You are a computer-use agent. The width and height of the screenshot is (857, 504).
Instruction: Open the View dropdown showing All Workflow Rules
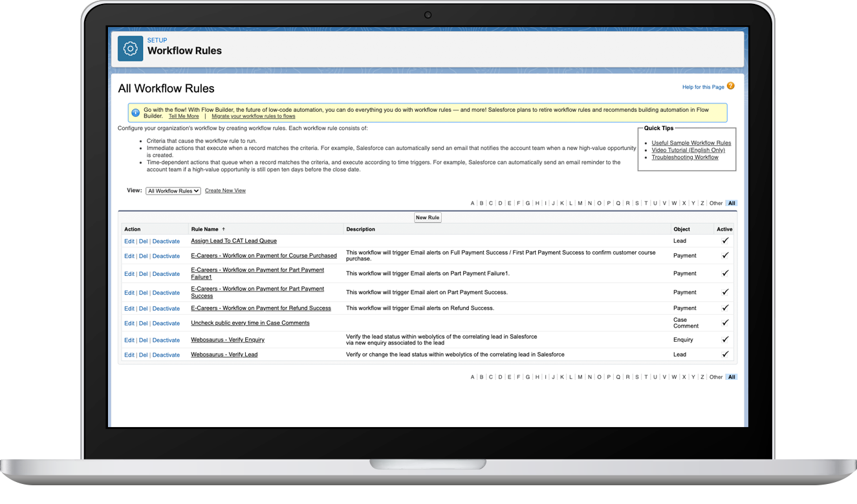coord(173,190)
